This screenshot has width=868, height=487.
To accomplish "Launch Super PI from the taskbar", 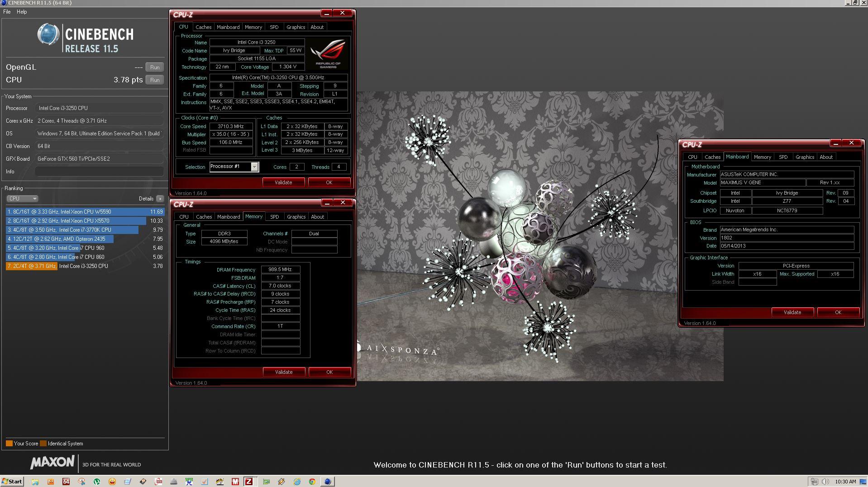I will [189, 482].
